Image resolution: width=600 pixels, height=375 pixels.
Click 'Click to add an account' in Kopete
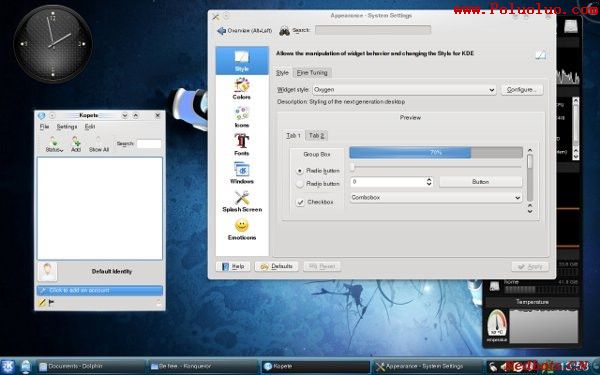tap(100, 291)
